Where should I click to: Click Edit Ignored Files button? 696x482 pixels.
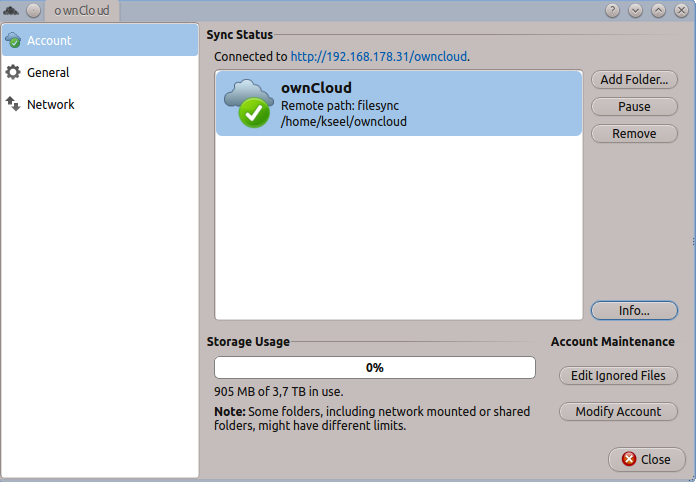coord(618,375)
